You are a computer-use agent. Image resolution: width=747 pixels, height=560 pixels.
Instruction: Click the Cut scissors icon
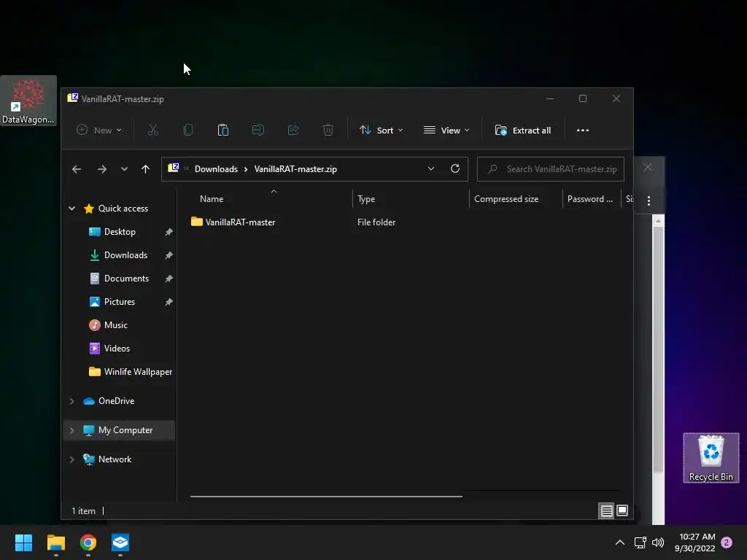[153, 130]
